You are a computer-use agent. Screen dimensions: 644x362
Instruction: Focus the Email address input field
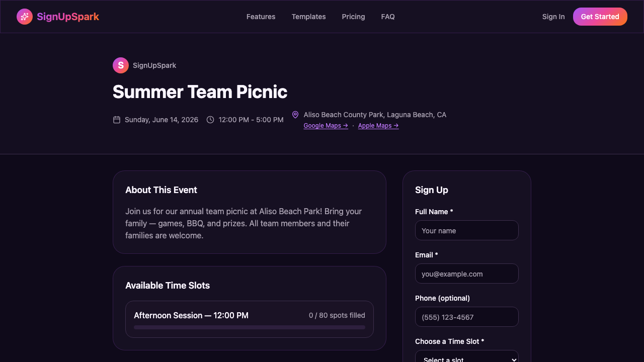(466, 274)
